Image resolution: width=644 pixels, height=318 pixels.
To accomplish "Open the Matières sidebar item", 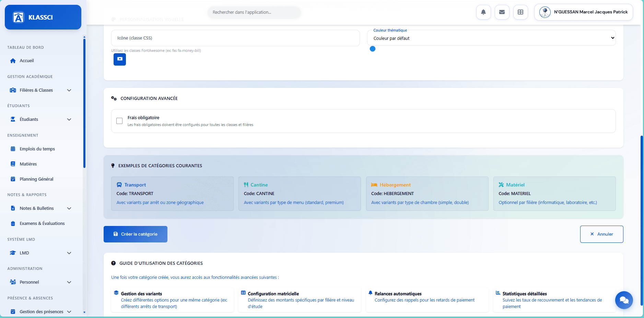I will point(28,164).
